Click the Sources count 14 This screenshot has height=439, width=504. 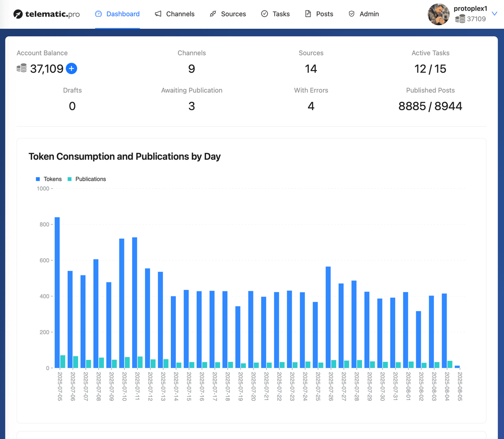(x=311, y=69)
